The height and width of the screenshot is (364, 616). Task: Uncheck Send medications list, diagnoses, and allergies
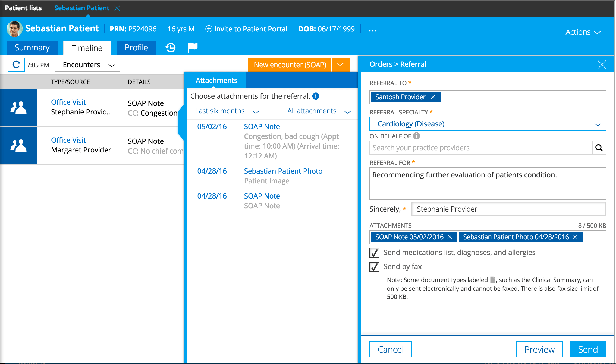click(374, 253)
